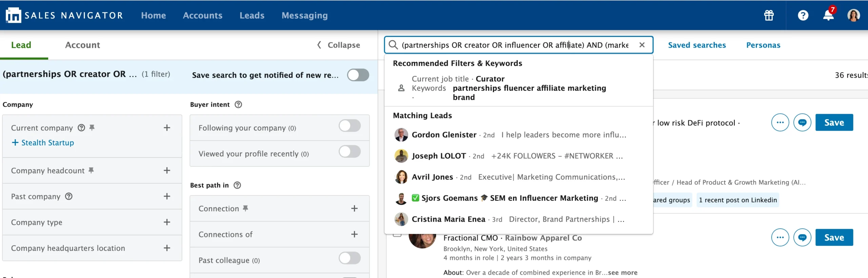
Task: Select matching lead Avril Jones
Action: click(519, 177)
